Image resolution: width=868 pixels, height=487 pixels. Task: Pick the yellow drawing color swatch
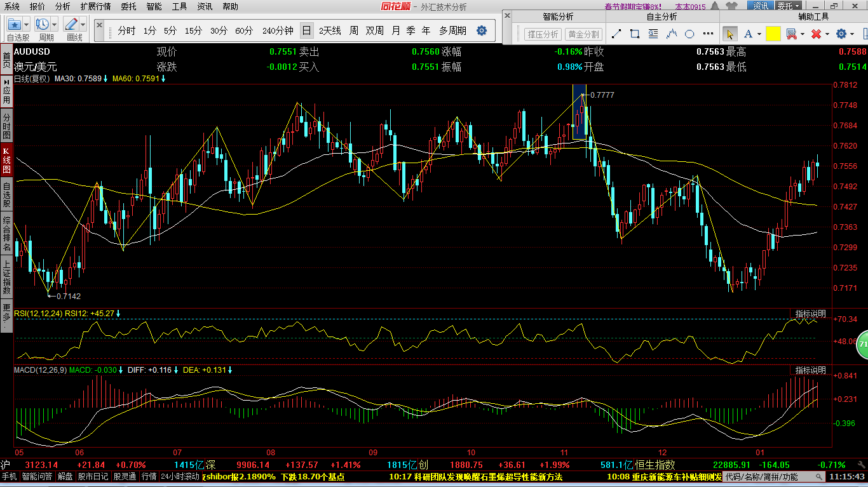(x=773, y=34)
